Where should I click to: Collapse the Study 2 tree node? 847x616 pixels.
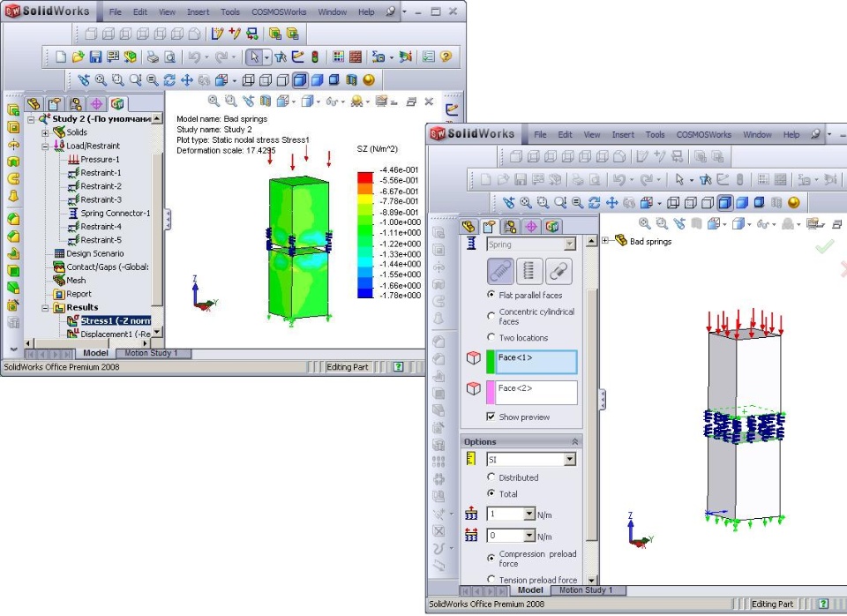pyautogui.click(x=31, y=119)
